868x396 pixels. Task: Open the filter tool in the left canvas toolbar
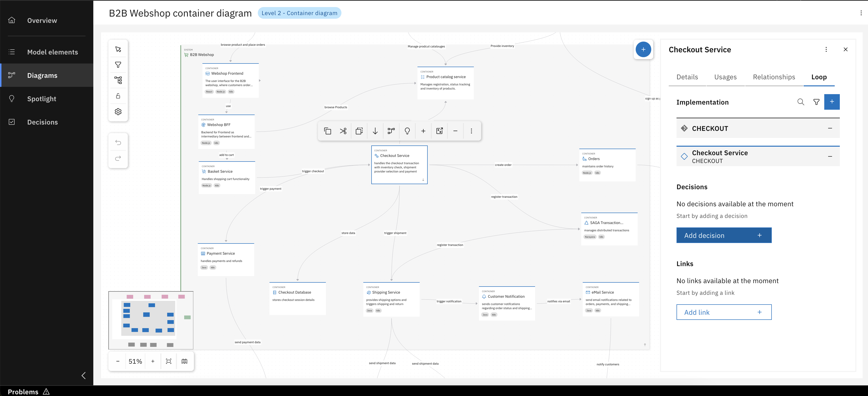click(118, 65)
